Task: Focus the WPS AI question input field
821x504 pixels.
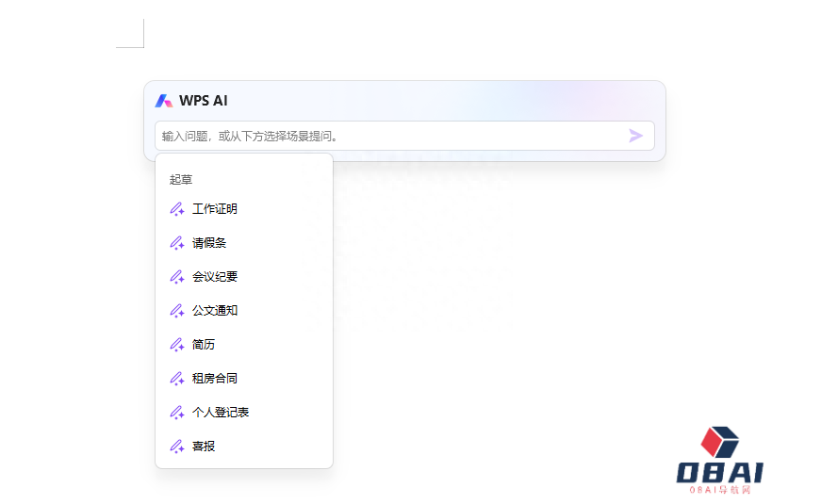Action: click(386, 136)
